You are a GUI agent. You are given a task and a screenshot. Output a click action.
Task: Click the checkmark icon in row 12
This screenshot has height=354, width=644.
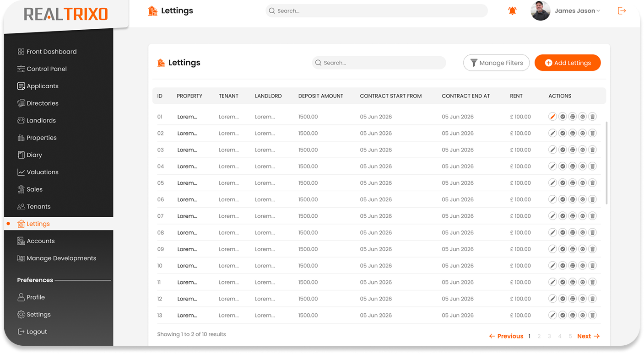pyautogui.click(x=563, y=299)
